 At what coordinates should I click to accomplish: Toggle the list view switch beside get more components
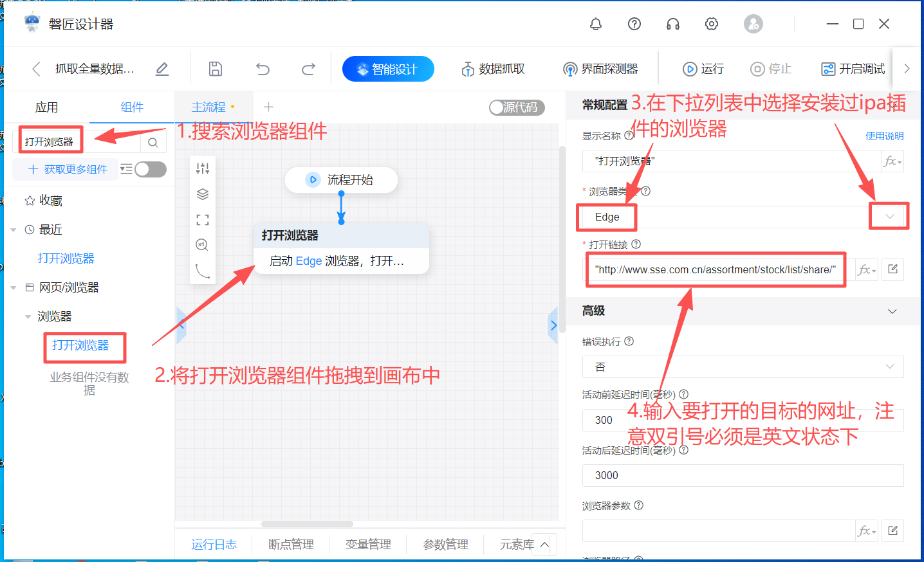[x=150, y=169]
